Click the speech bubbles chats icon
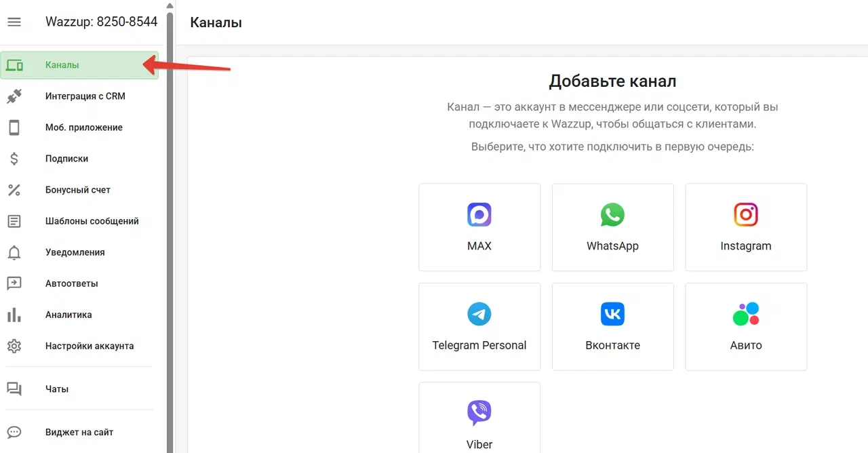868x453 pixels. tap(14, 389)
